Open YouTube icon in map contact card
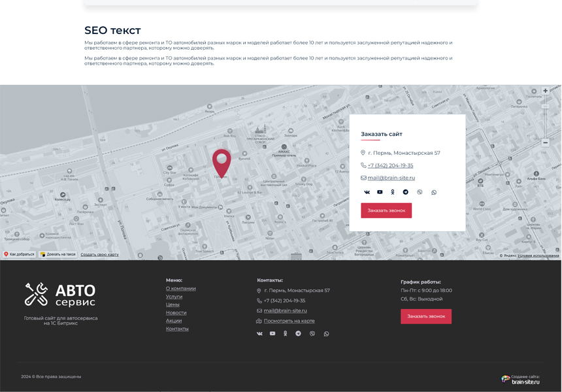The image size is (562, 392). coord(380,192)
